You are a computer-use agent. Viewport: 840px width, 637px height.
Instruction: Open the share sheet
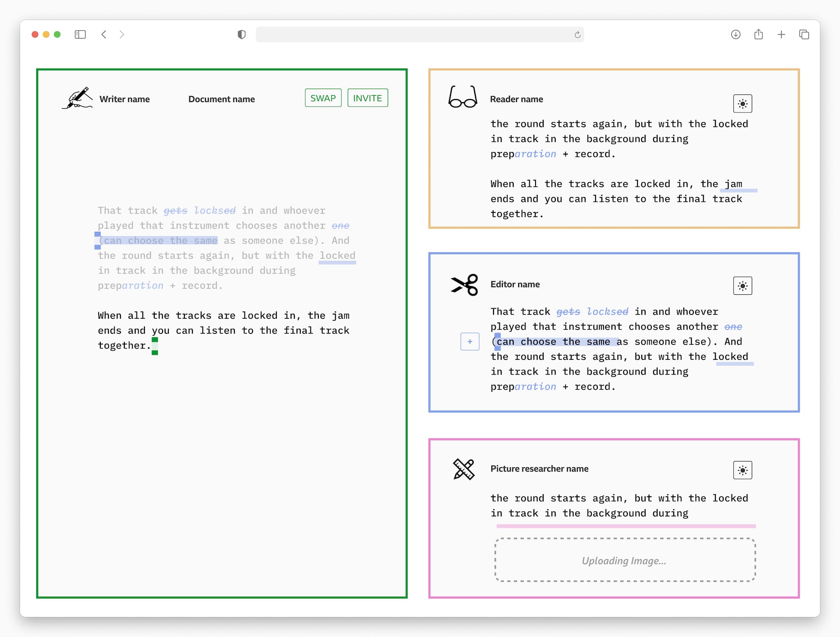pyautogui.click(x=758, y=34)
